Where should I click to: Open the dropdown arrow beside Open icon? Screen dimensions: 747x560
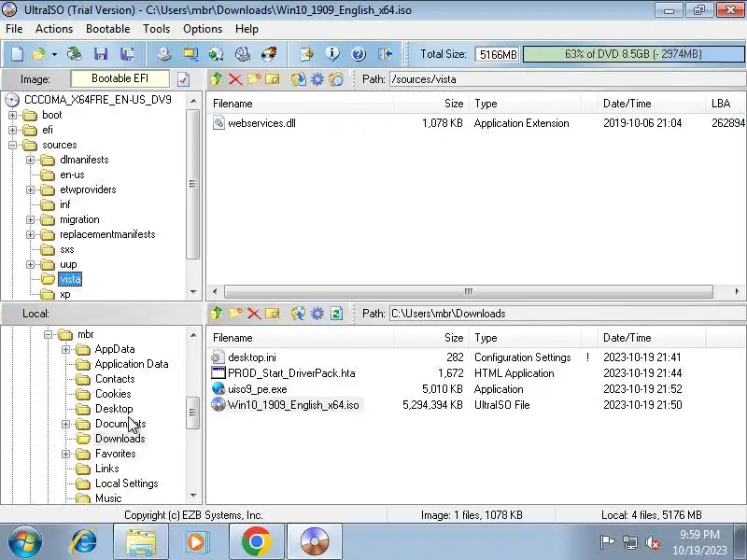54,54
